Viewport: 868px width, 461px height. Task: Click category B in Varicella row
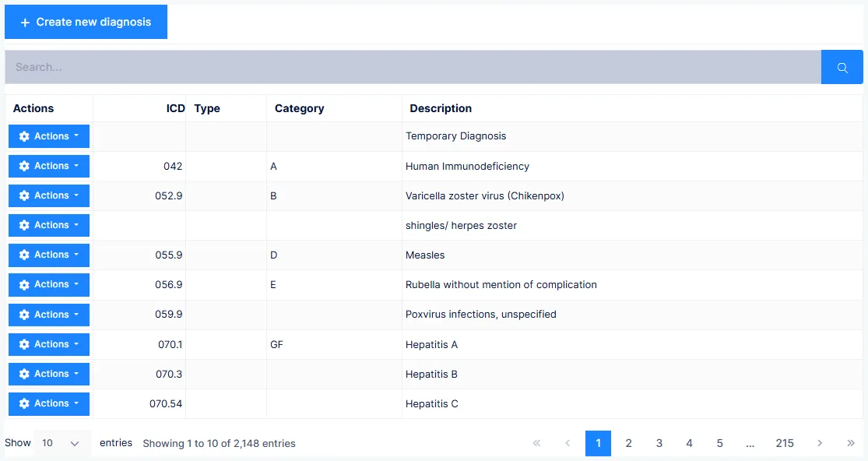(x=273, y=196)
